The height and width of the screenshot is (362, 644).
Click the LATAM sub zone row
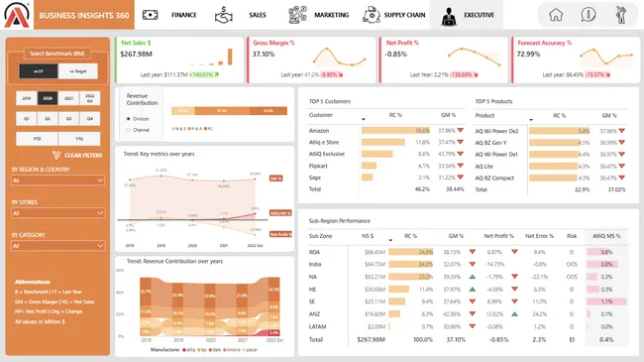point(468,326)
